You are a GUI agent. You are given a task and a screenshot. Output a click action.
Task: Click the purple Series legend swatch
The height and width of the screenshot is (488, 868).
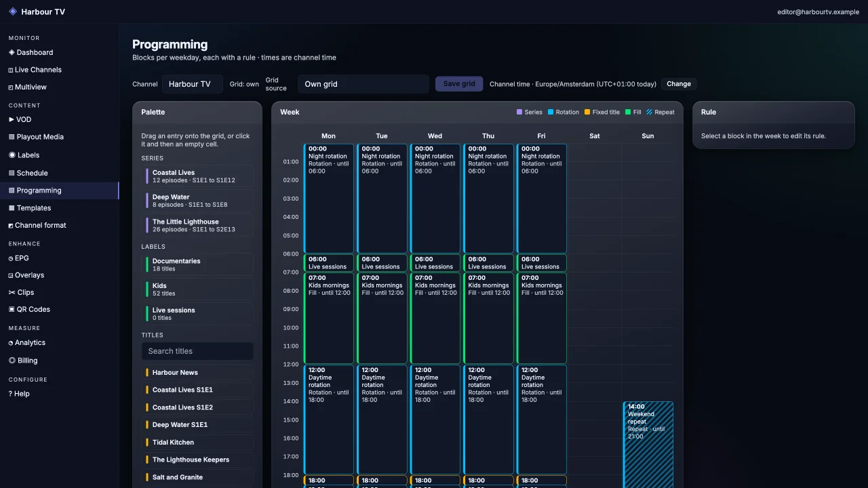pyautogui.click(x=519, y=113)
